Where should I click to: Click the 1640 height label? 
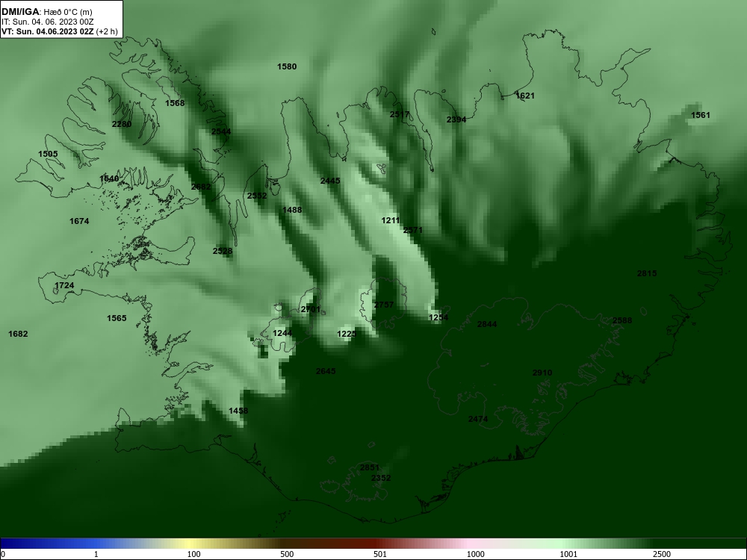(x=109, y=179)
